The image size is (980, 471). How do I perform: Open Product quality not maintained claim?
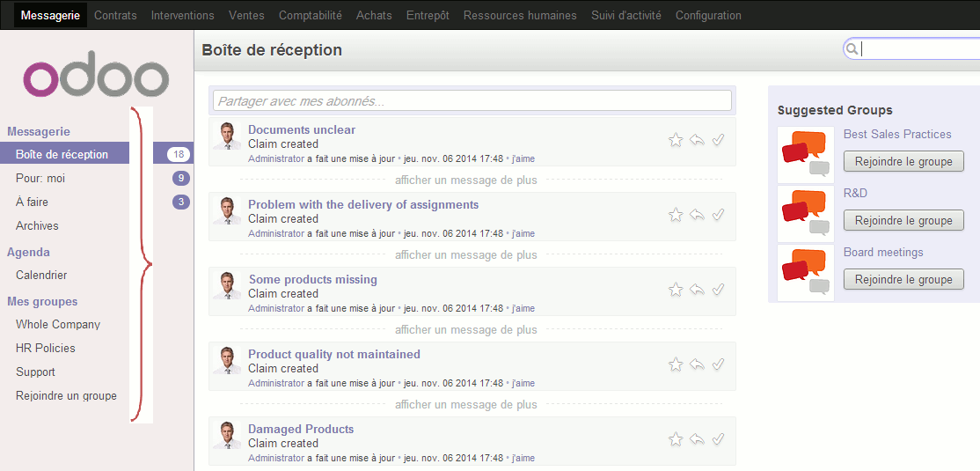click(334, 355)
